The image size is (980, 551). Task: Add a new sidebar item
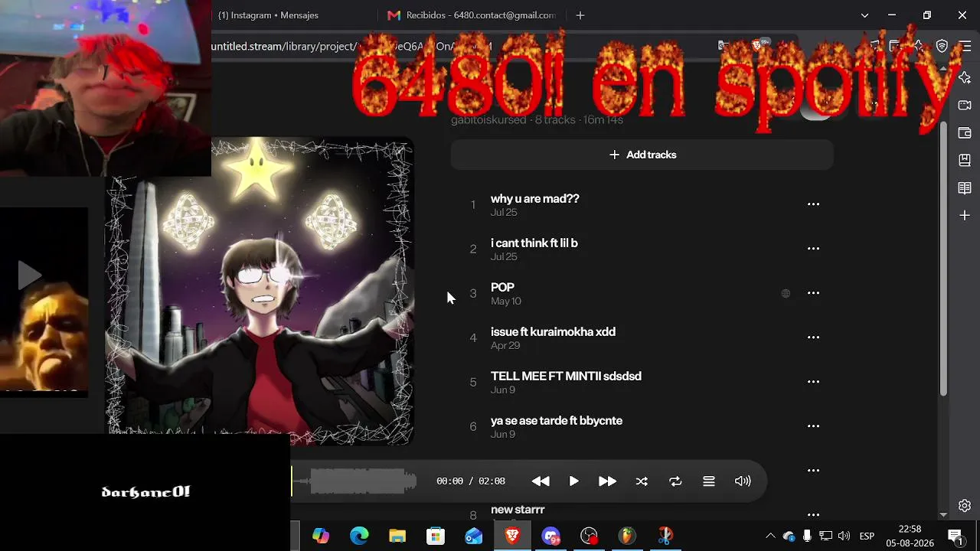(965, 216)
